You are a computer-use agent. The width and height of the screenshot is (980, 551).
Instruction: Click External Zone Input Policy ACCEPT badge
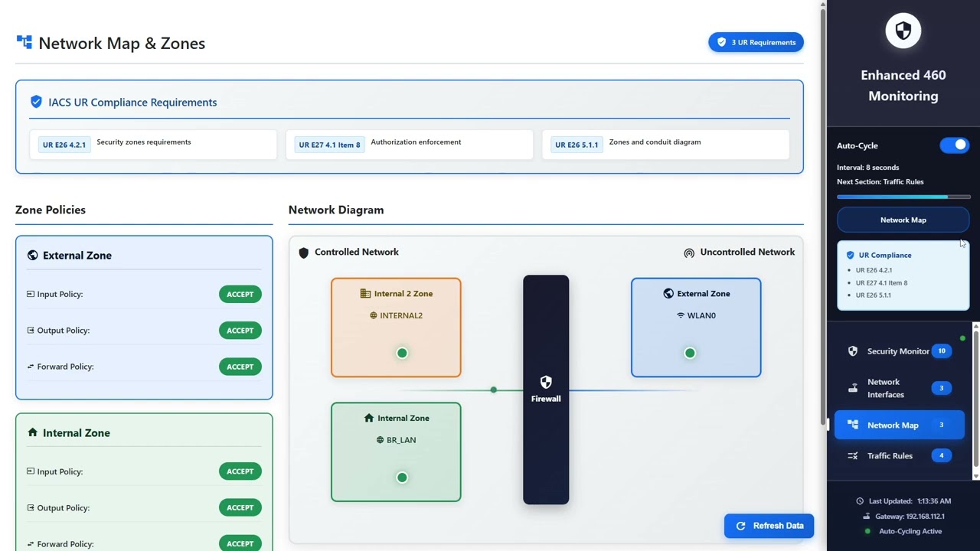240,294
